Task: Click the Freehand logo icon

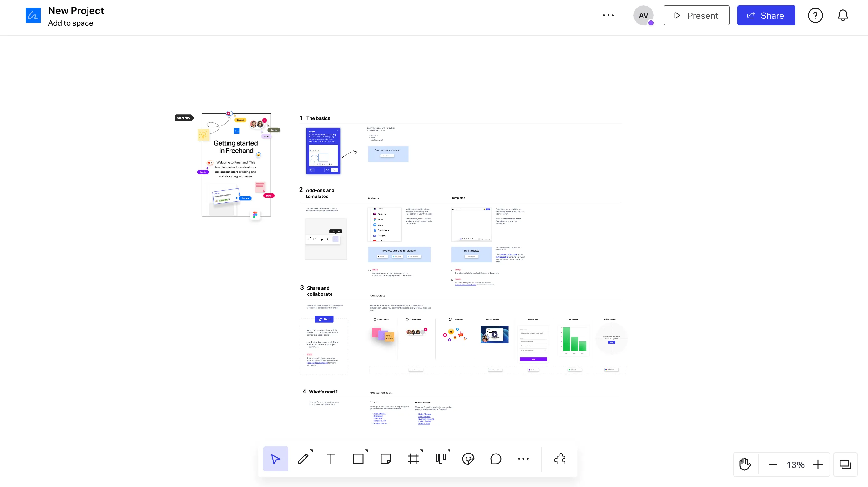Action: coord(33,15)
